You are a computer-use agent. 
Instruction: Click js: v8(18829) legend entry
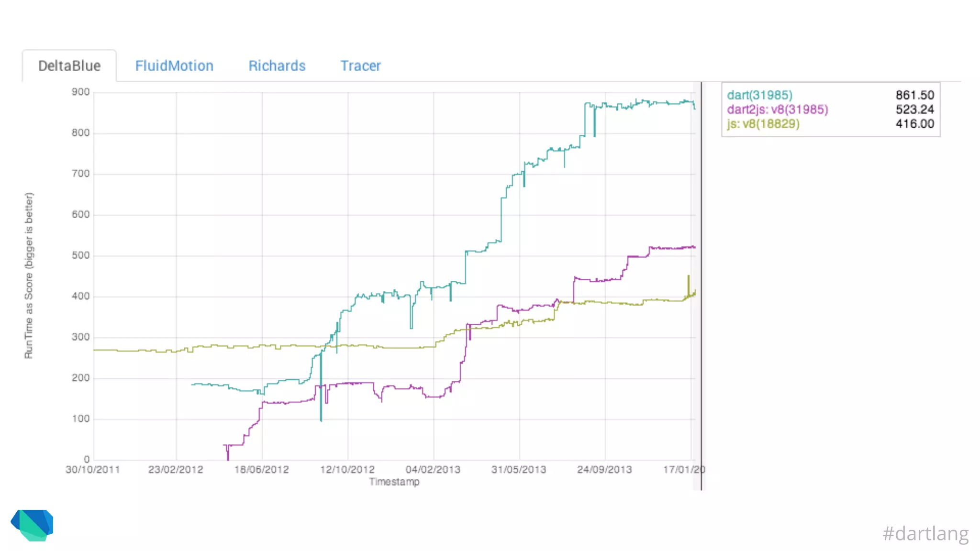763,124
